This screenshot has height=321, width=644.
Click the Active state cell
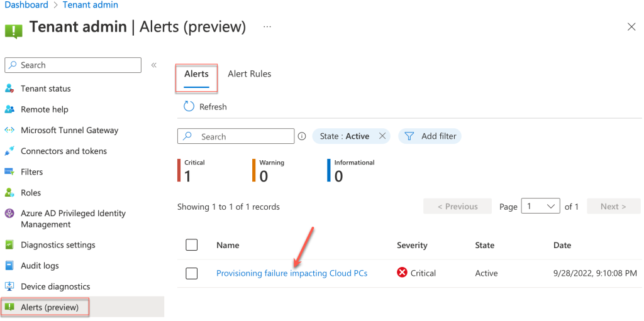click(486, 273)
